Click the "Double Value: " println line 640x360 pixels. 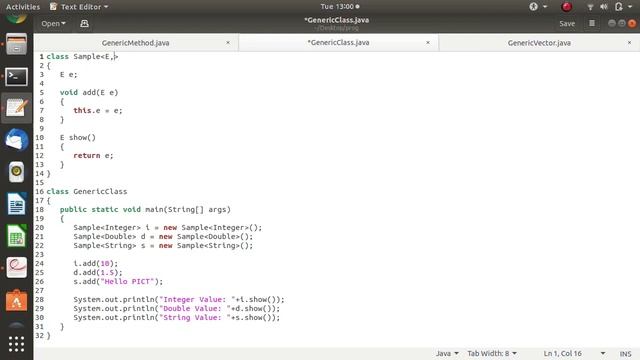(177, 309)
